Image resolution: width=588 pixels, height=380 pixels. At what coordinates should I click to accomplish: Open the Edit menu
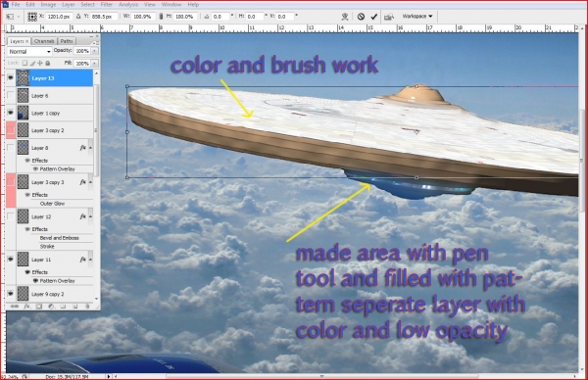point(30,5)
